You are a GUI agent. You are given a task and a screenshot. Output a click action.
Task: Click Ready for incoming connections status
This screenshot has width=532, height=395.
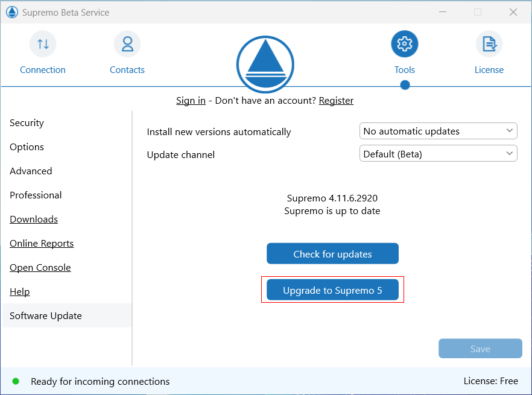point(100,381)
